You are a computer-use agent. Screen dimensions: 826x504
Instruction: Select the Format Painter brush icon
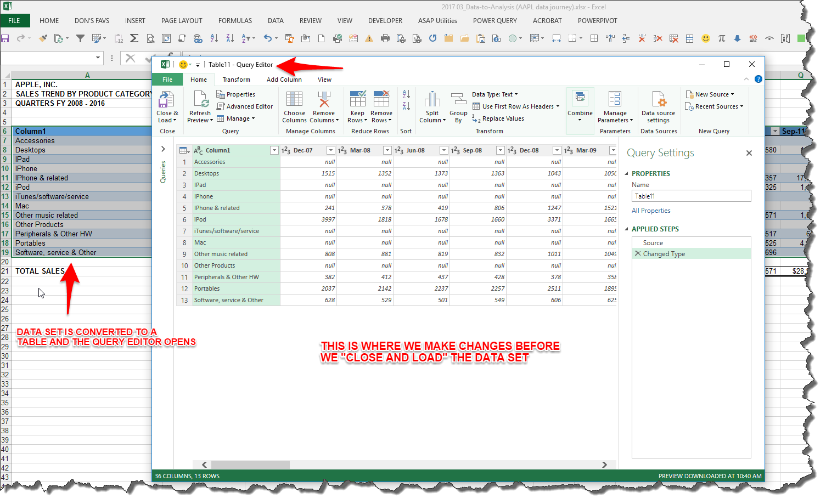pyautogui.click(x=43, y=38)
